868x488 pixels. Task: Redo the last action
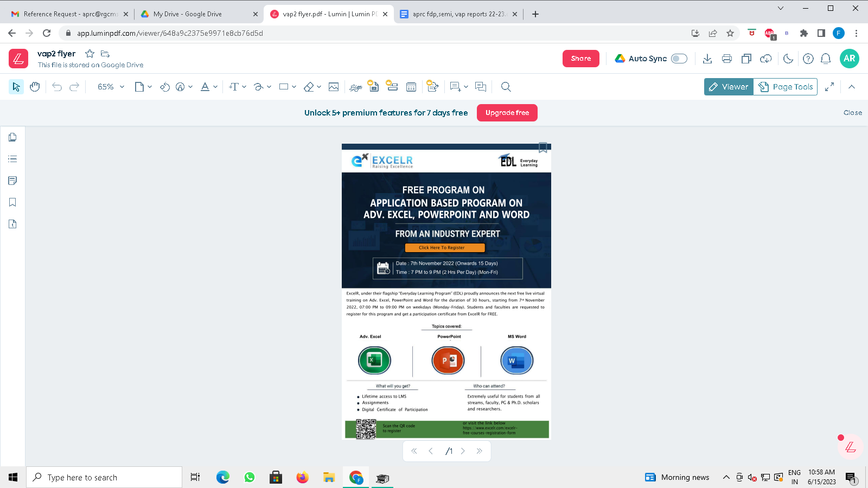pyautogui.click(x=74, y=87)
